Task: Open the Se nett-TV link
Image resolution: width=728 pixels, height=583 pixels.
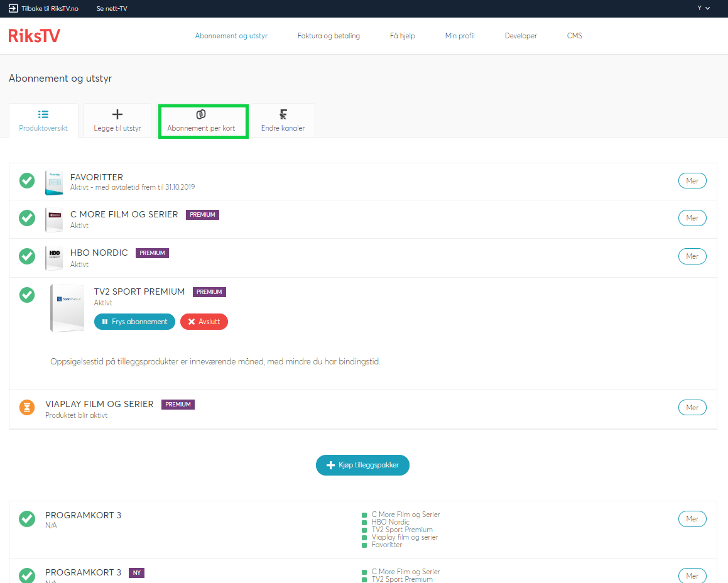Action: (112, 8)
